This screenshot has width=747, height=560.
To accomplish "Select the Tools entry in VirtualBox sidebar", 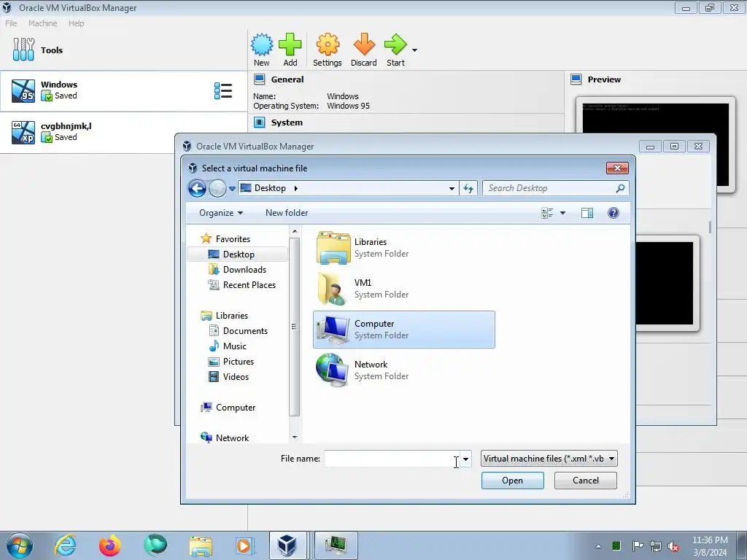I will click(123, 50).
